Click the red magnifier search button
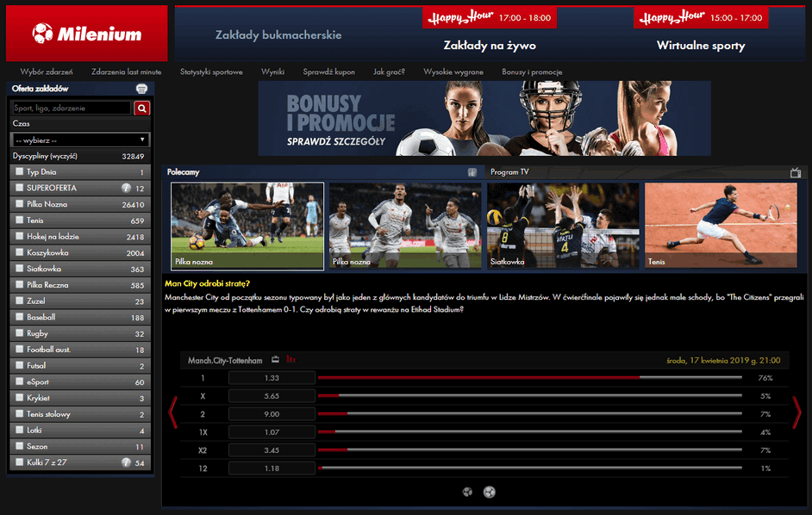Screen dimensions: 812x515 (142, 108)
